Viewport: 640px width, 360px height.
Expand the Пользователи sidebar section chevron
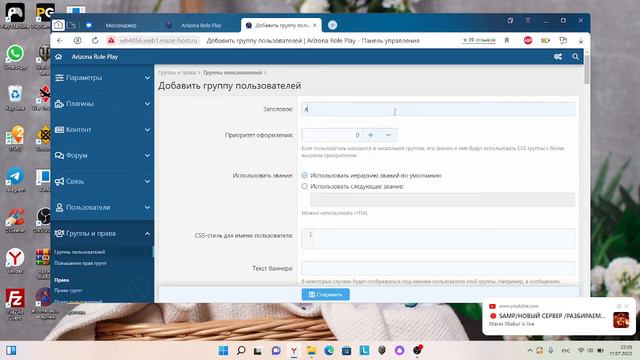tap(147, 207)
